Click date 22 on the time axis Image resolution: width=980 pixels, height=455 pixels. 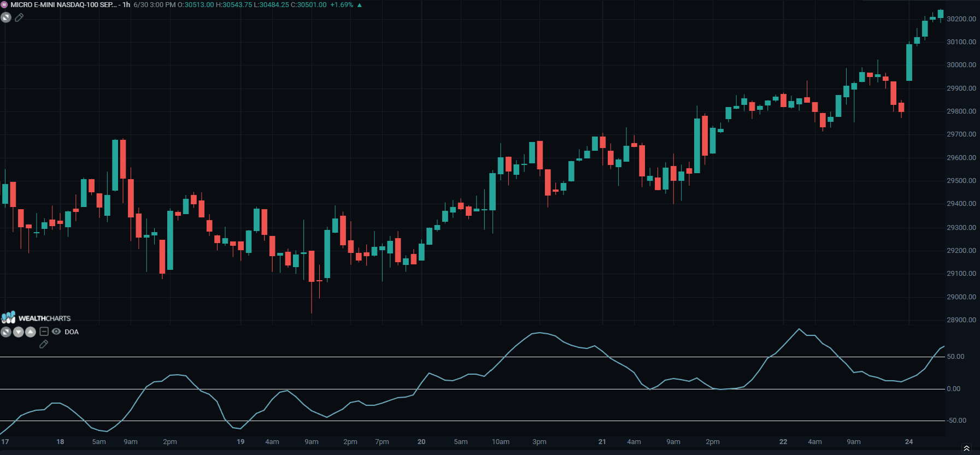coord(783,441)
